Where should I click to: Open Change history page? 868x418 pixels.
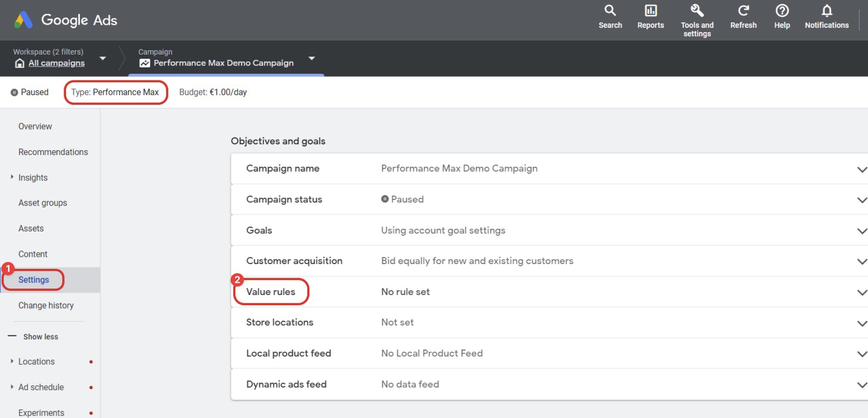coord(46,305)
